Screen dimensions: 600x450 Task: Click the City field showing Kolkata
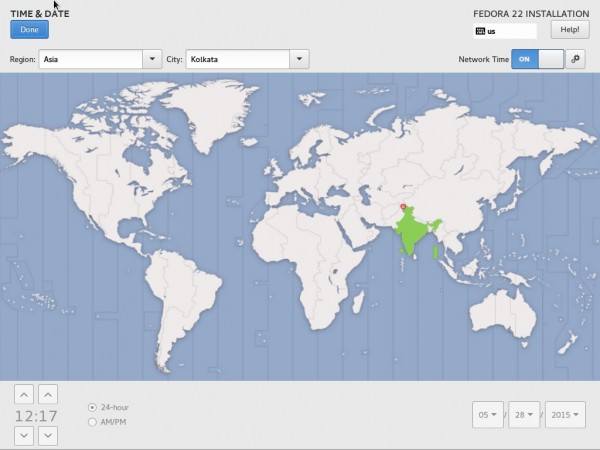(x=238, y=59)
